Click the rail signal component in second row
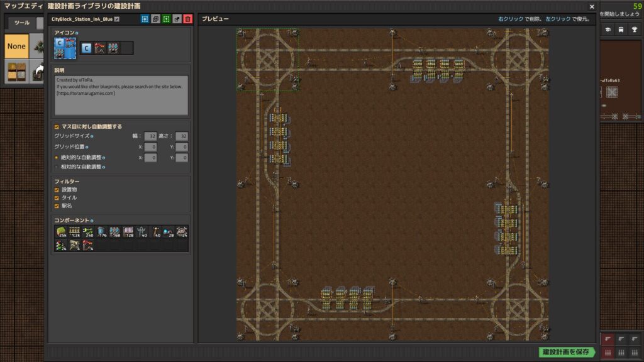 (x=61, y=245)
